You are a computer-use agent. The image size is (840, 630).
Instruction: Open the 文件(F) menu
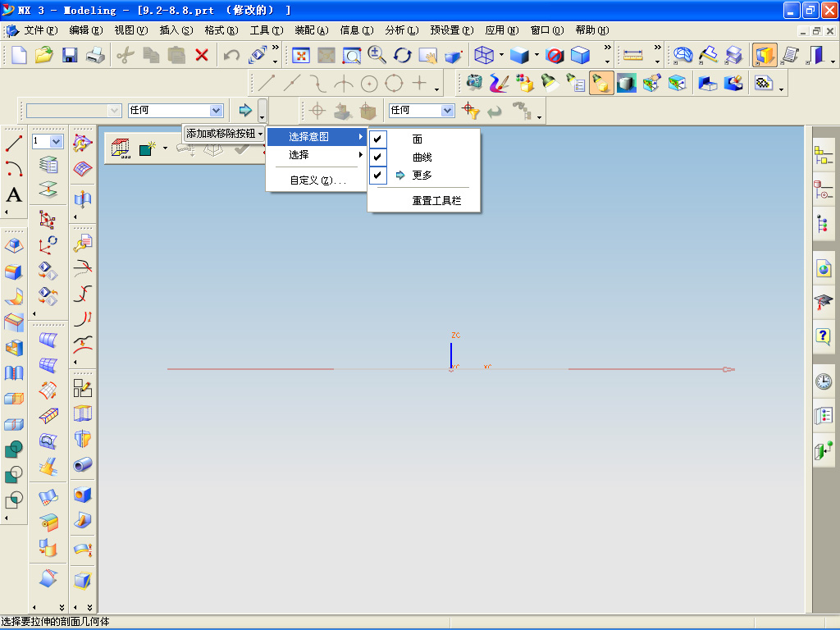tap(40, 30)
